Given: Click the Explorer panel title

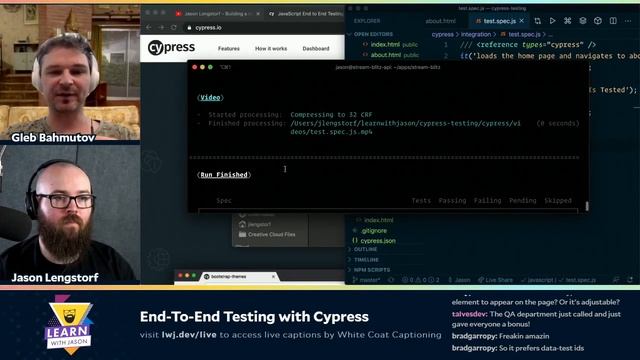Looking at the screenshot, I should point(367,21).
